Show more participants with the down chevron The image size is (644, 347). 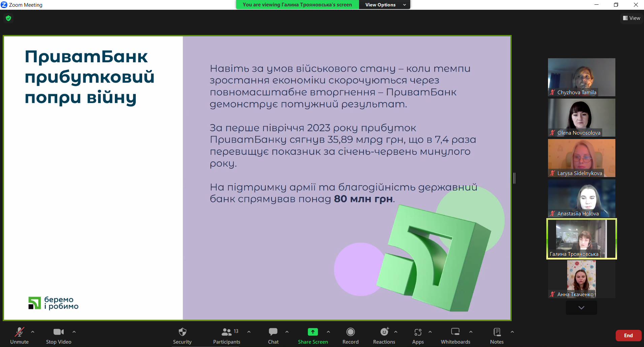click(x=581, y=308)
